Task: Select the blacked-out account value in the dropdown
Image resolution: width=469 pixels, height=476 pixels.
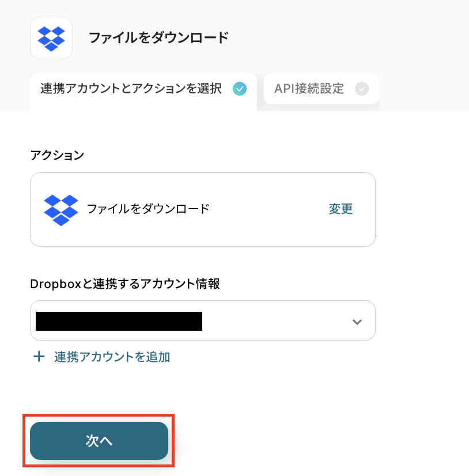Action: coord(119,321)
